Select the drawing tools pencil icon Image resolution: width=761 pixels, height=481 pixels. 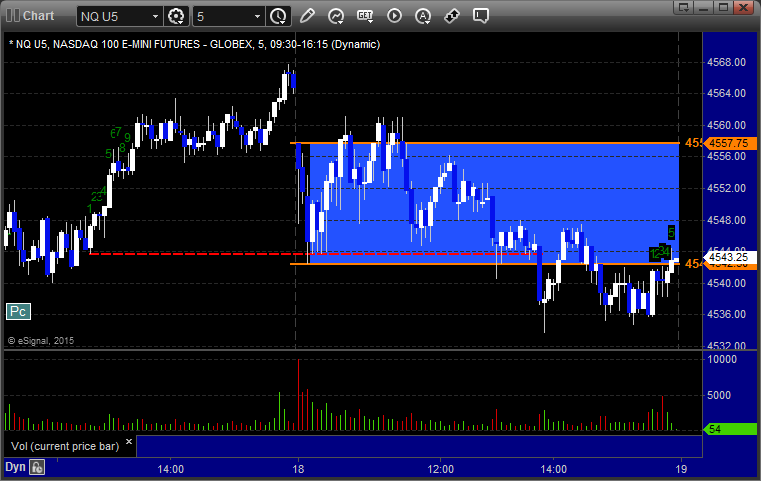(307, 16)
